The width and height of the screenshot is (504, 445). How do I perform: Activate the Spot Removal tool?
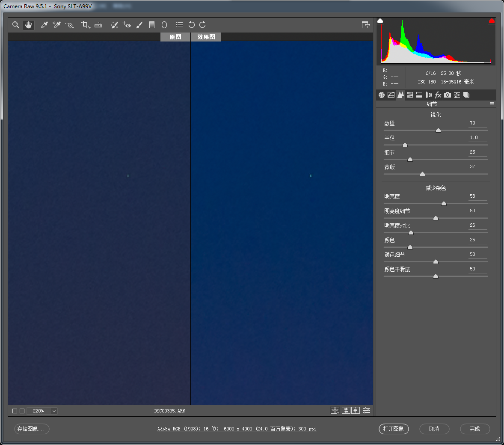coord(114,25)
